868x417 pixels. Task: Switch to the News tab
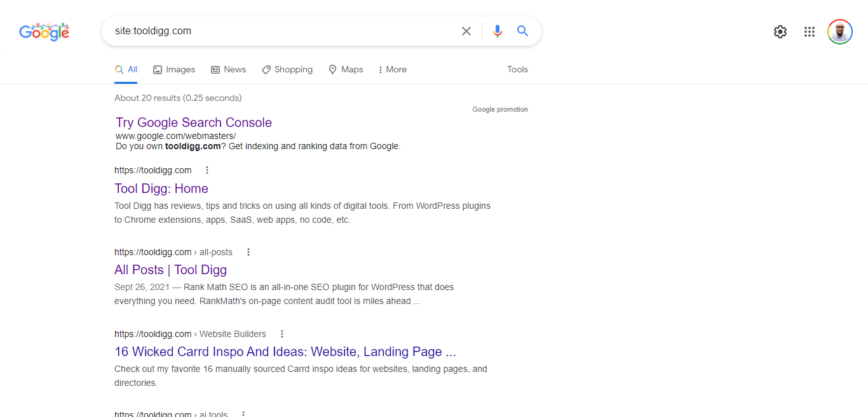(x=228, y=70)
